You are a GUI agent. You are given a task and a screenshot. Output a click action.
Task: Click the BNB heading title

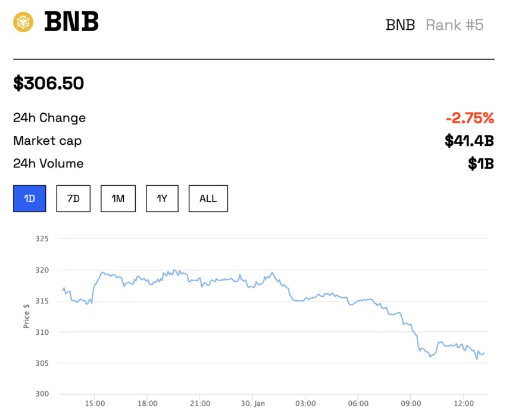point(71,23)
